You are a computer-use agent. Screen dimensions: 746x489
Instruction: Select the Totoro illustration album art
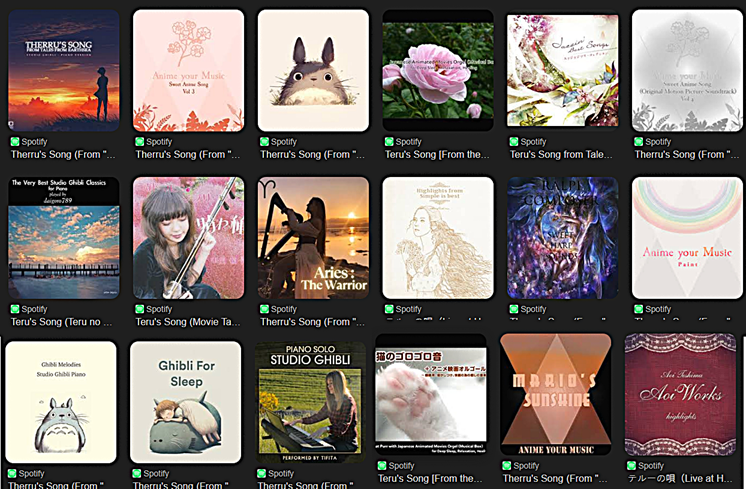pos(313,70)
